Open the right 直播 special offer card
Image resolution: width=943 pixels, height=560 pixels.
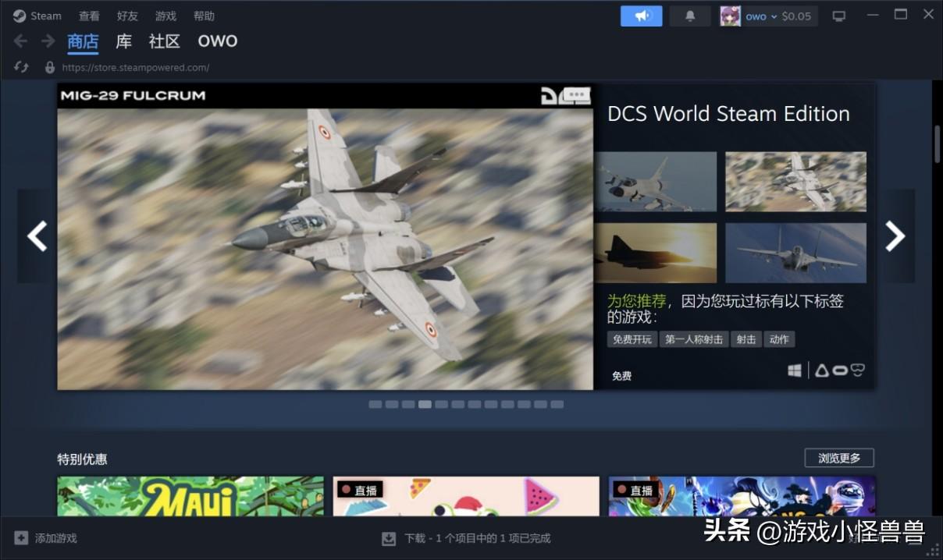pyautogui.click(x=742, y=496)
